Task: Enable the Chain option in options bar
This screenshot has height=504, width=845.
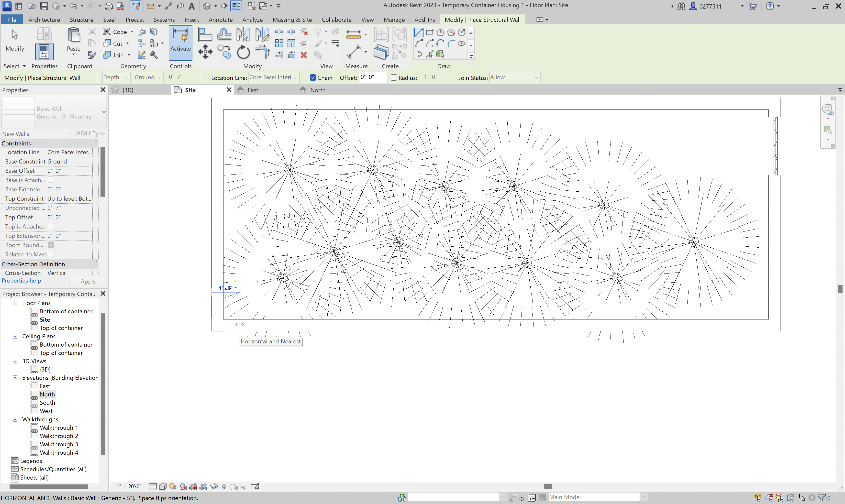Action: coord(313,77)
